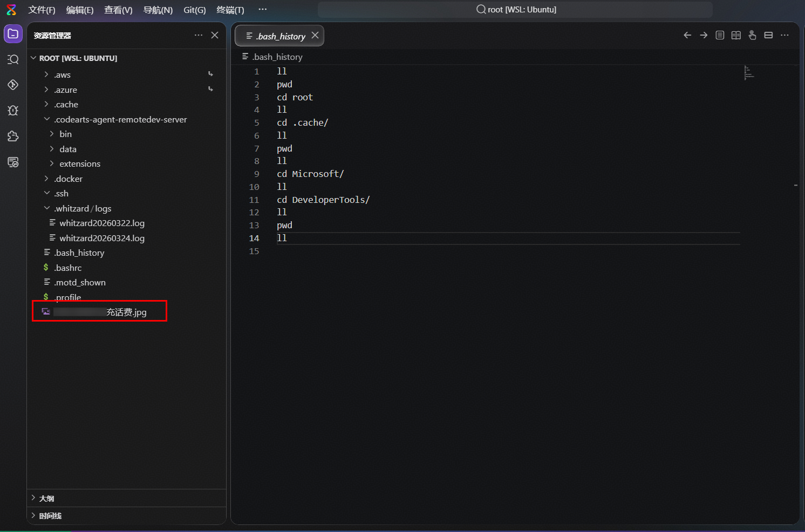805x532 pixels.
Task: Open resource manager more actions ellipsis
Action: (x=199, y=35)
